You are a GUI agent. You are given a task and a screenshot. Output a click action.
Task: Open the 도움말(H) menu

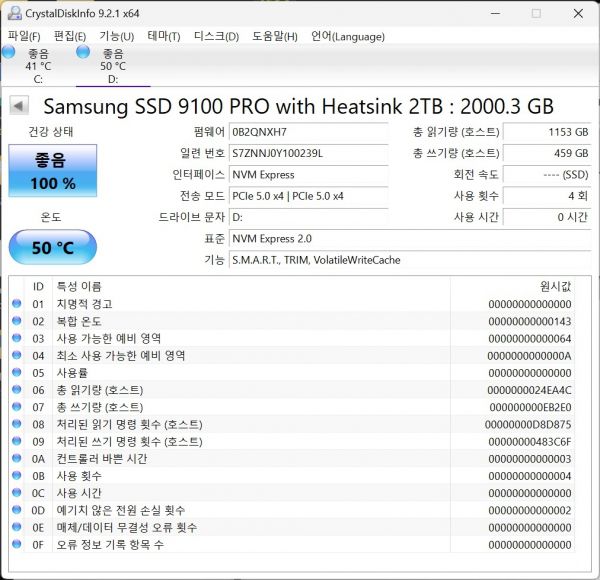pos(275,36)
